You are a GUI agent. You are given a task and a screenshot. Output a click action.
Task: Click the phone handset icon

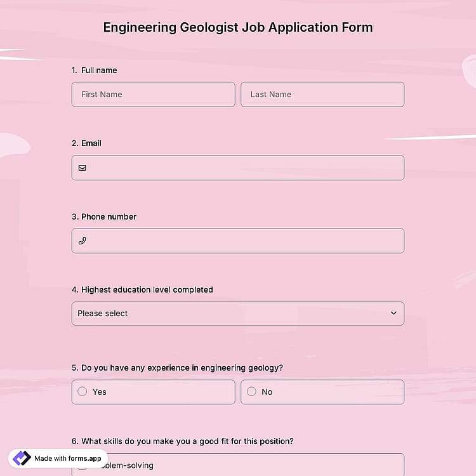pyautogui.click(x=83, y=241)
